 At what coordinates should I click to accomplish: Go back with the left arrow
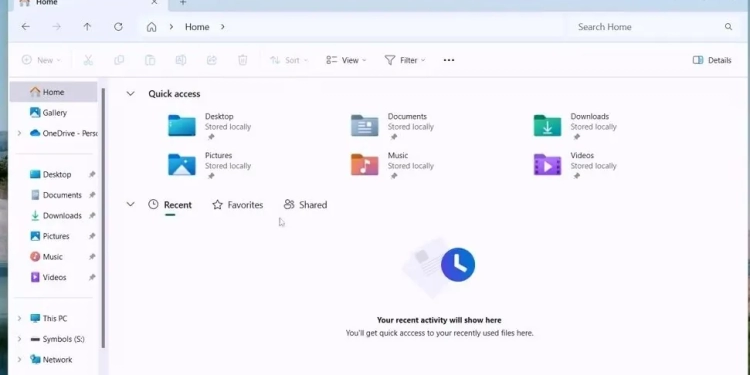(25, 27)
